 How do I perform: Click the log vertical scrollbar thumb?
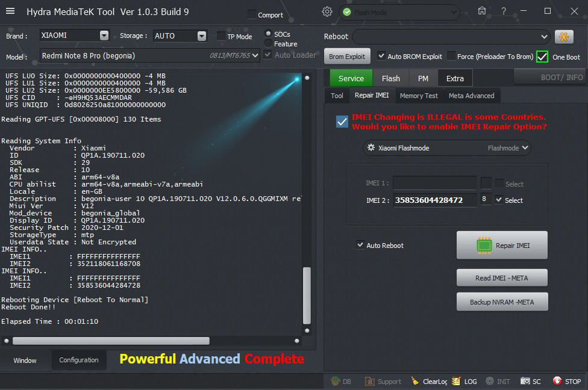[307, 296]
